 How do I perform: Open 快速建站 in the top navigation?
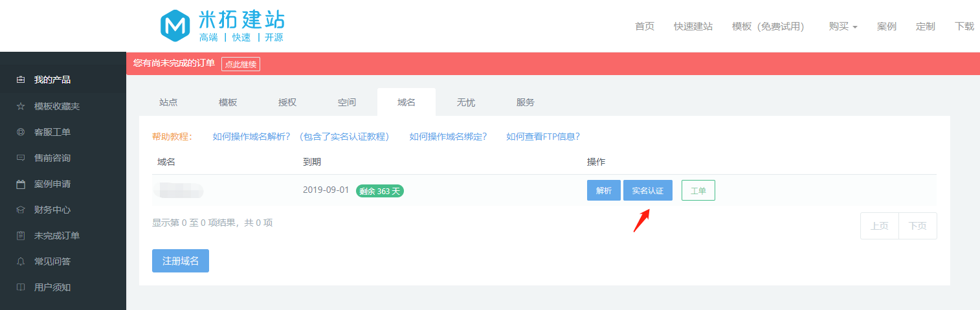[x=693, y=27]
